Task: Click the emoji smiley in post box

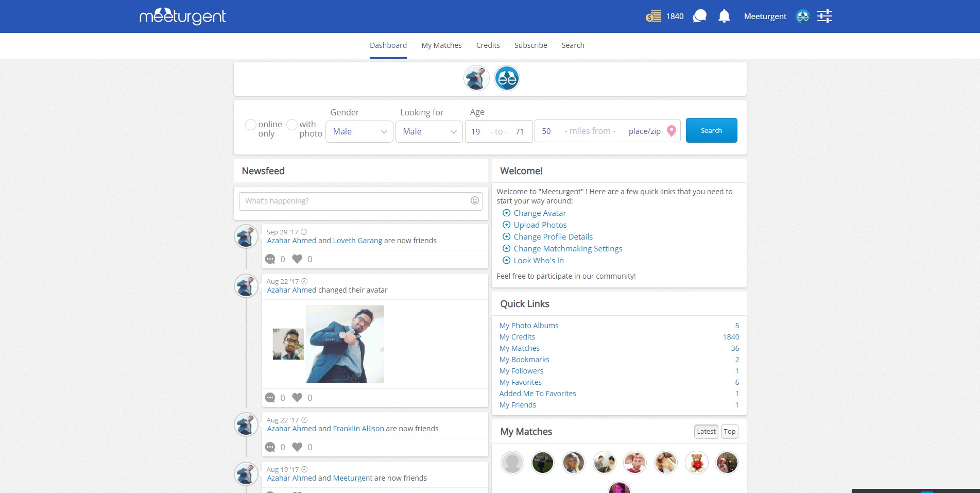Action: click(474, 201)
